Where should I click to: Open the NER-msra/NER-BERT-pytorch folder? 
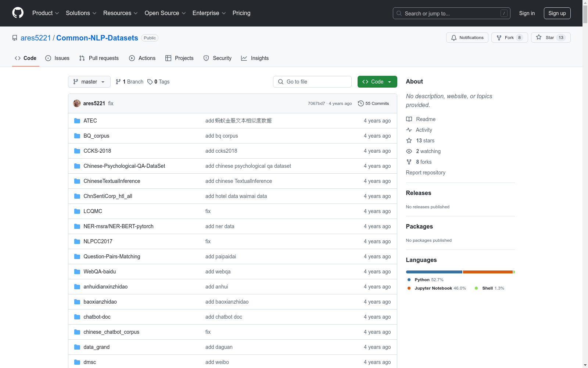coord(118,226)
